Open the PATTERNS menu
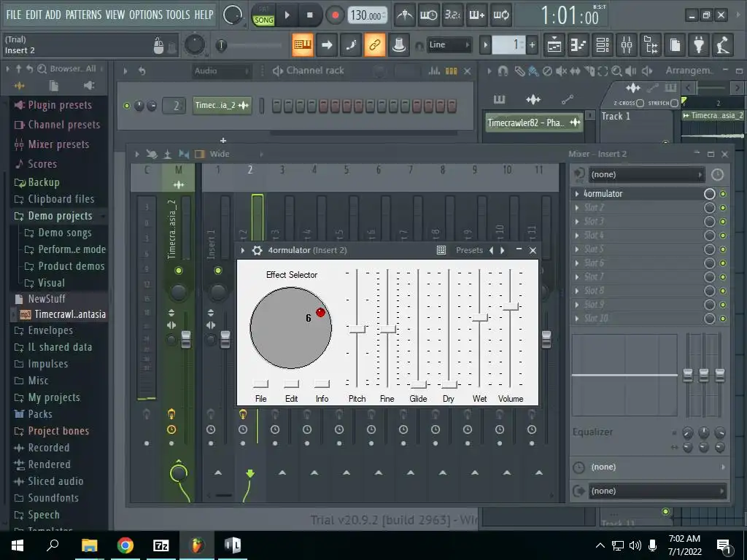This screenshot has width=747, height=560. [83, 15]
